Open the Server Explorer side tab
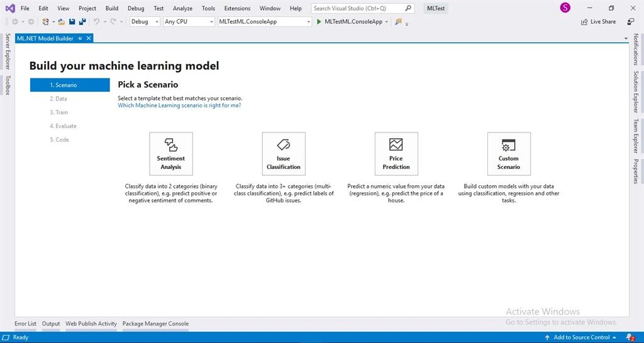Image resolution: width=644 pixels, height=343 pixels. (8, 52)
